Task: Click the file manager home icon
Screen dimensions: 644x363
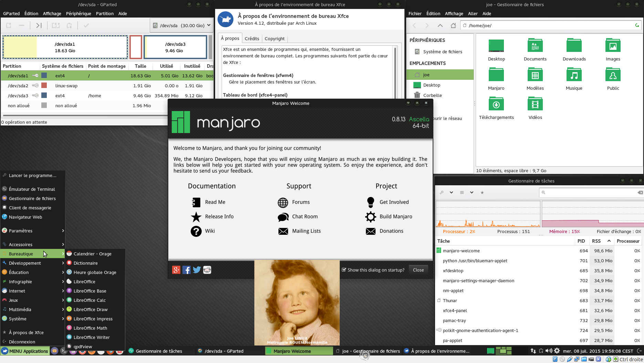Action: (x=453, y=25)
